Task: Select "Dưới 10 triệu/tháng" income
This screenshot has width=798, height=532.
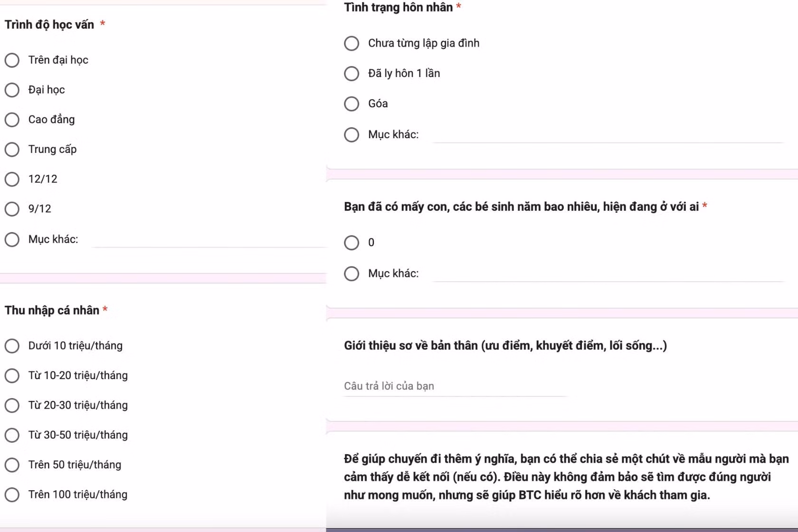Action: 12,346
